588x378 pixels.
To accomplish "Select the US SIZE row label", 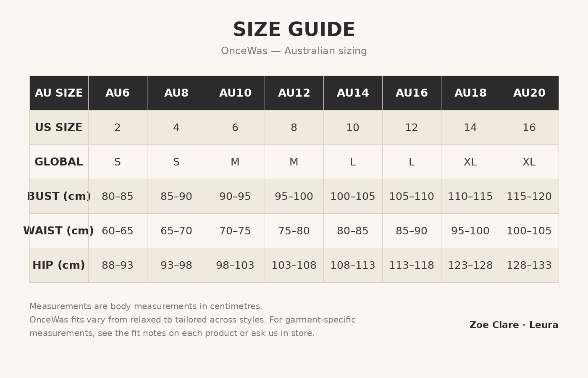I will point(59,128).
